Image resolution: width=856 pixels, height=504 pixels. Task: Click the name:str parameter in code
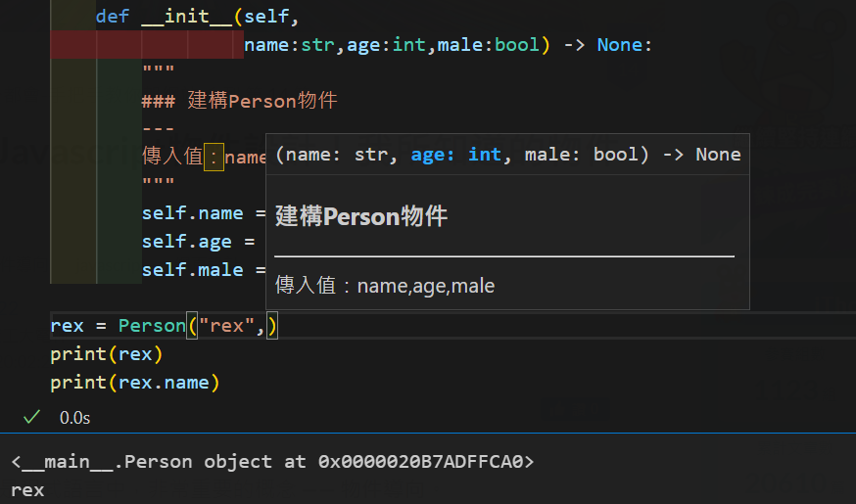pyautogui.click(x=288, y=45)
